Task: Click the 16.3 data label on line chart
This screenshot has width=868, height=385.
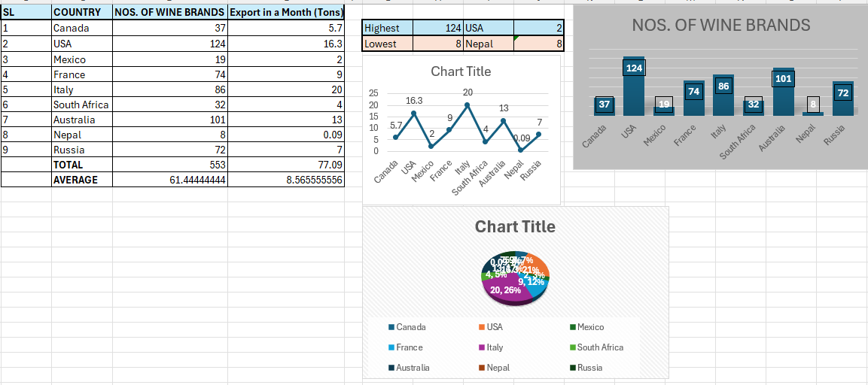Action: pyautogui.click(x=414, y=101)
